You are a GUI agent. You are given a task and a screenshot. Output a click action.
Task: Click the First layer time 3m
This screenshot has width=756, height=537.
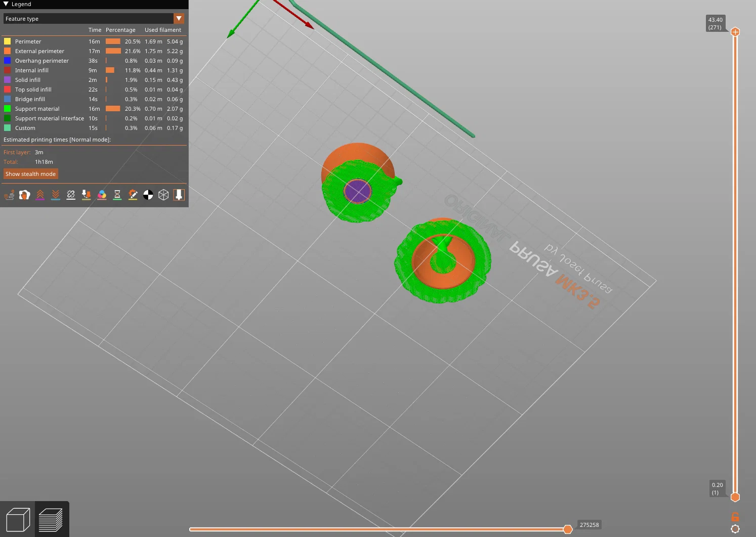coord(39,152)
